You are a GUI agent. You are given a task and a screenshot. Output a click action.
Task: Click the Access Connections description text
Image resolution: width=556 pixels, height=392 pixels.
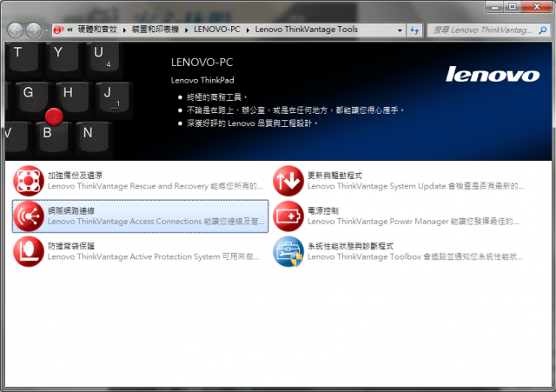(x=156, y=222)
